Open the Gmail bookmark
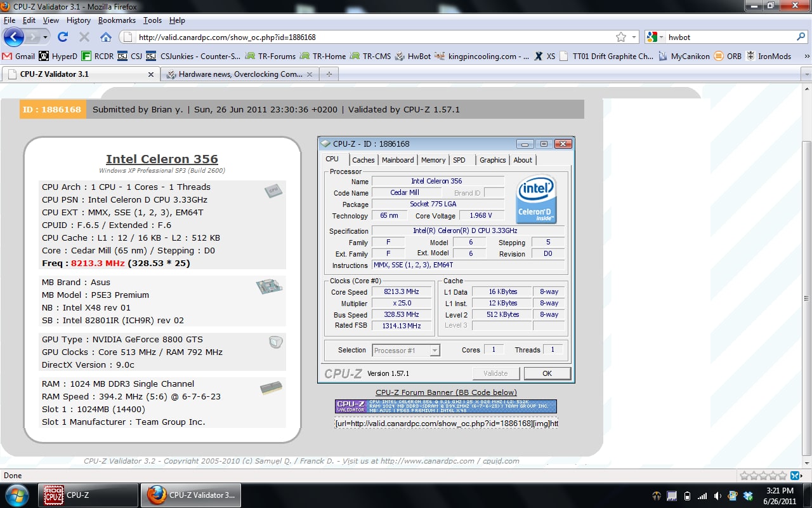 click(18, 56)
